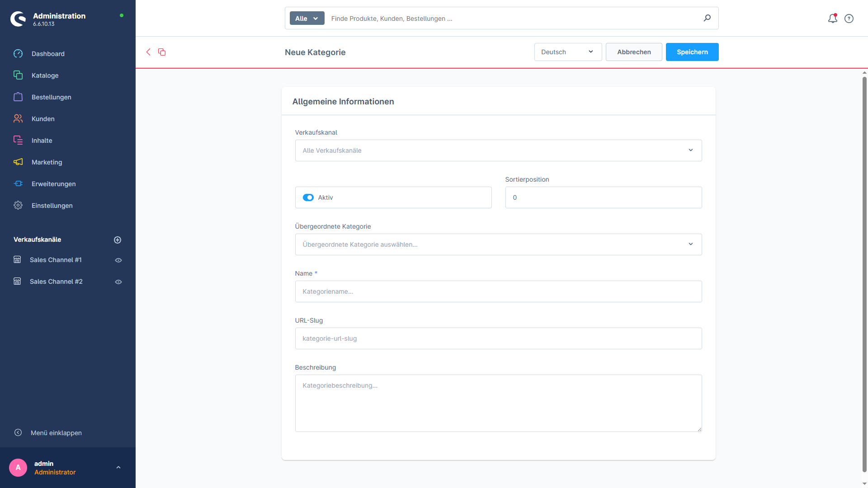This screenshot has width=868, height=488.
Task: Open notifications bell icon
Action: point(832,19)
